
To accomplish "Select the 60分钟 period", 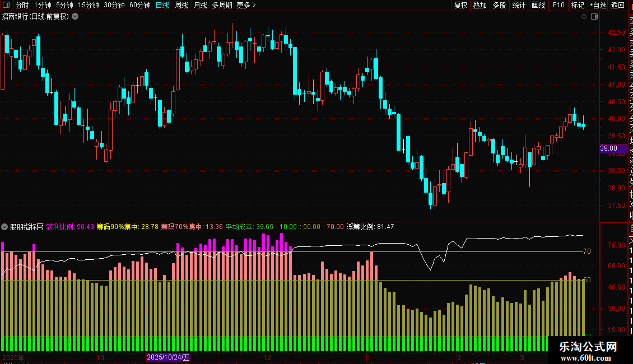I will 139,5.
